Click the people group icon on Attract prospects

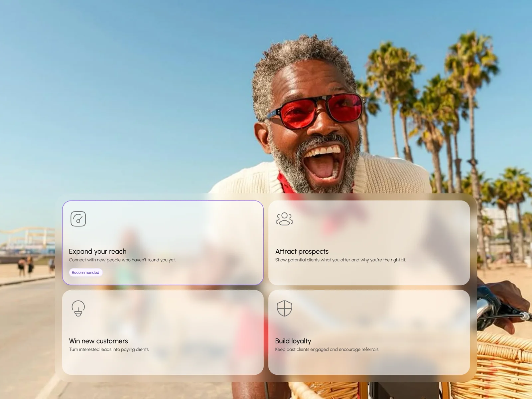pyautogui.click(x=284, y=219)
